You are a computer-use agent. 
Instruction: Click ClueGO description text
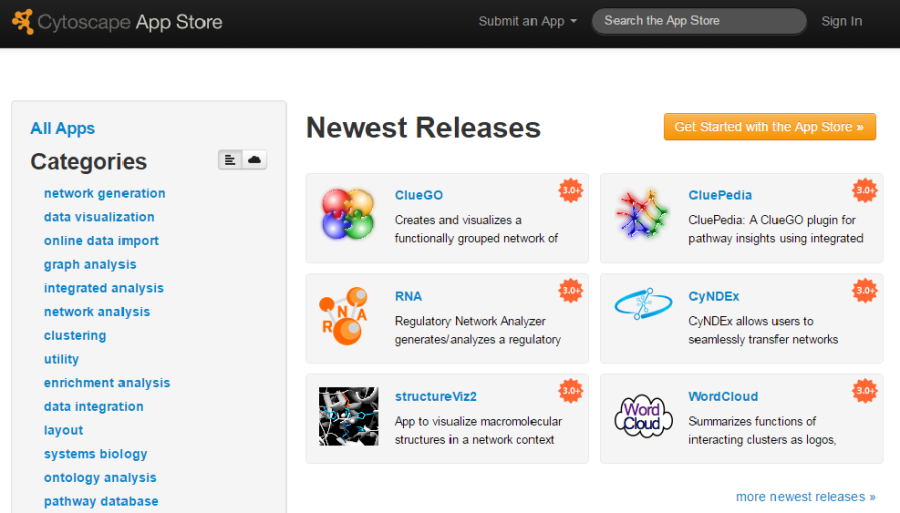point(476,229)
